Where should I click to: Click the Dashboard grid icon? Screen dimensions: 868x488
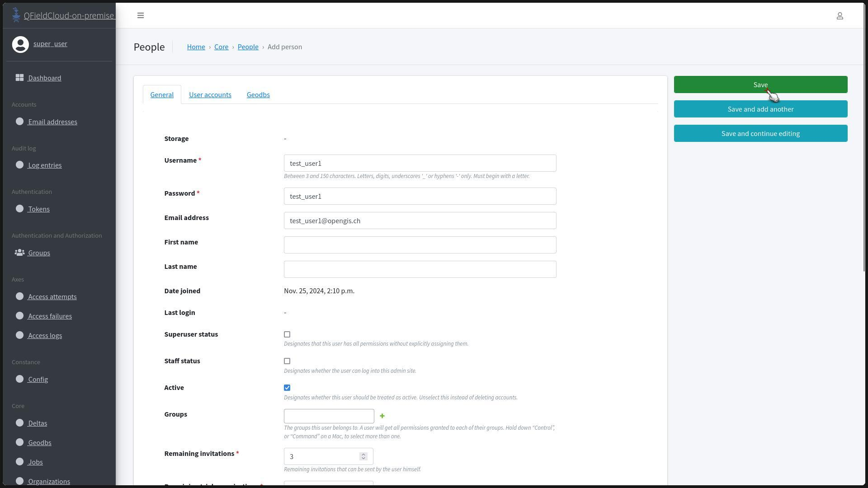(19, 78)
